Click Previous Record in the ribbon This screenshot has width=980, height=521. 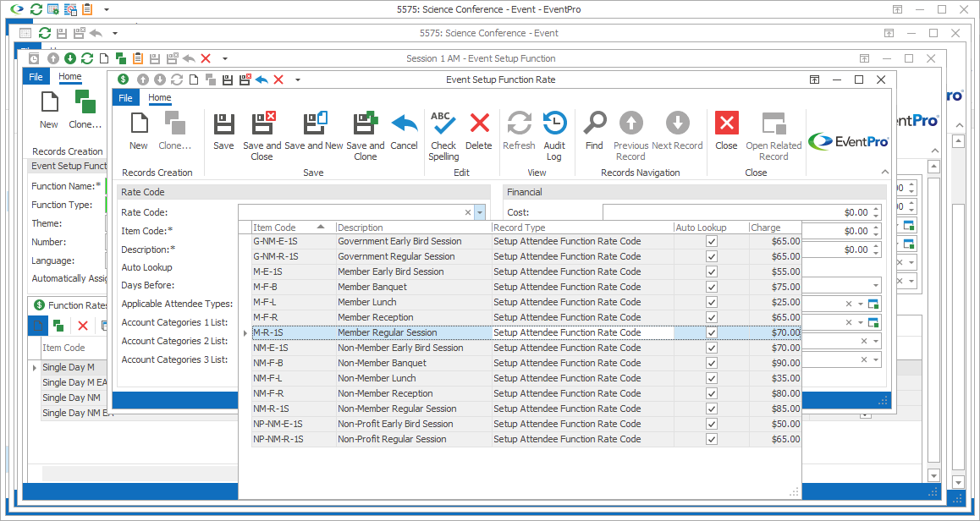tap(630, 137)
